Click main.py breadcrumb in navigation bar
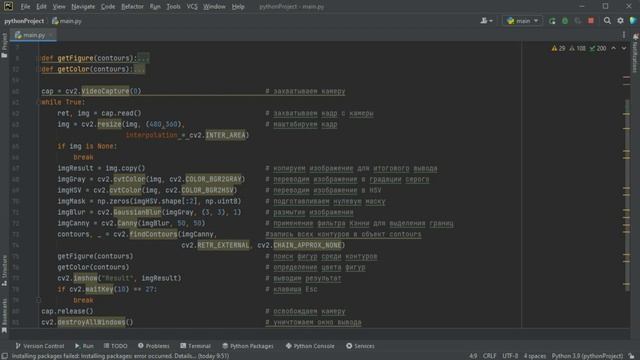The width and height of the screenshot is (640, 360). point(67,21)
